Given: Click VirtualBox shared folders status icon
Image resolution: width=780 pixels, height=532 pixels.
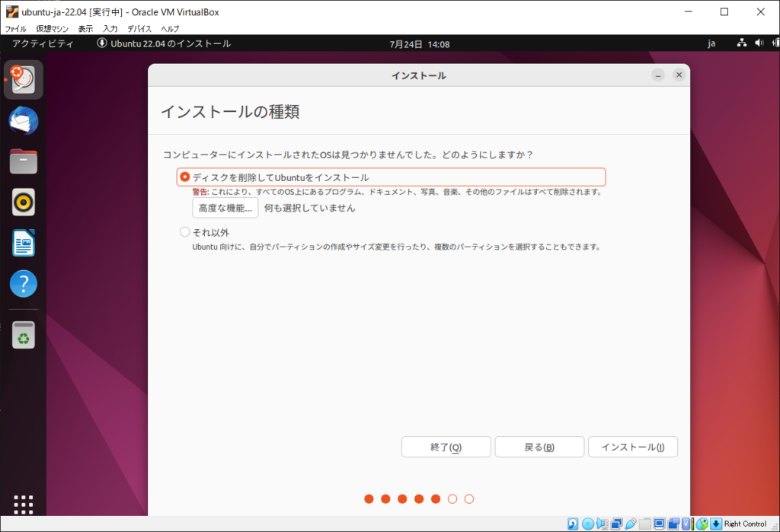Looking at the screenshot, I should (x=644, y=524).
